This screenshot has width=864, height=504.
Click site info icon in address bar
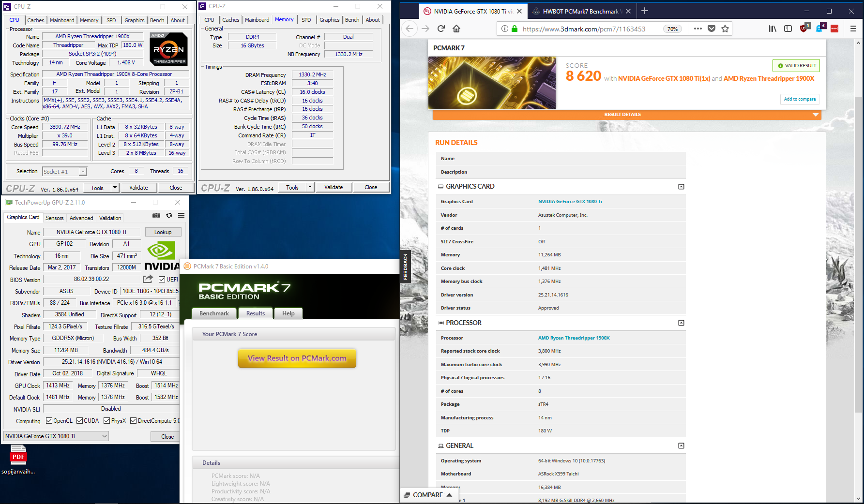(505, 29)
